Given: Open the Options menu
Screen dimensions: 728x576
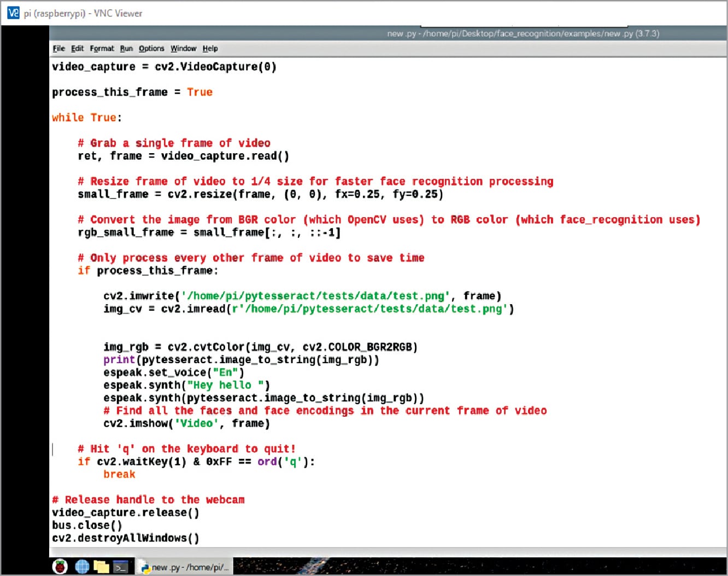Looking at the screenshot, I should click(151, 49).
